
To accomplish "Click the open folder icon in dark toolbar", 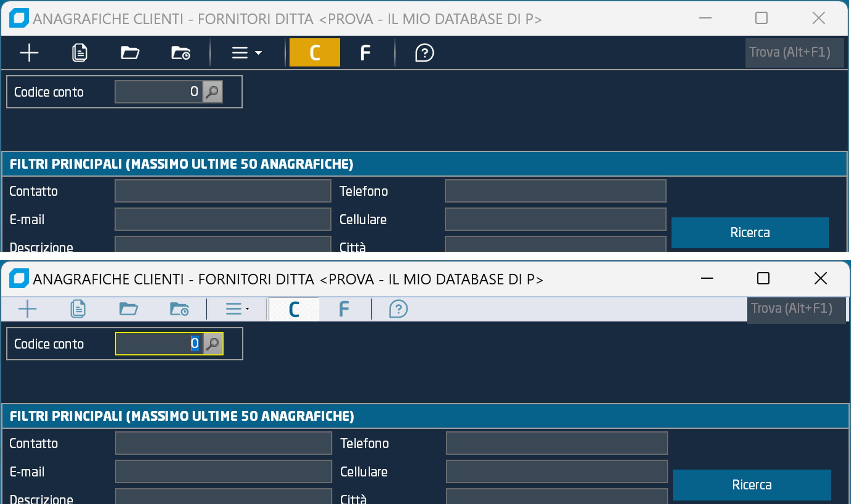I will 130,53.
